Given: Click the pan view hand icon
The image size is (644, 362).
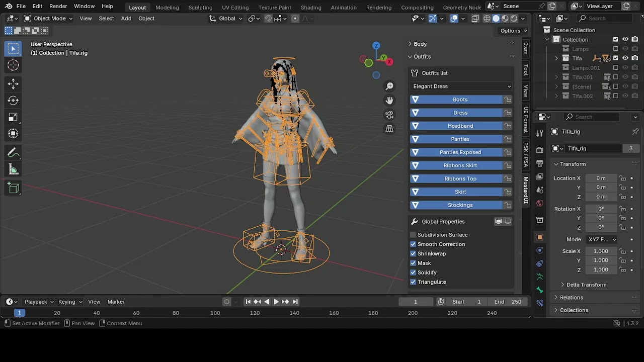Looking at the screenshot, I should coord(389,101).
